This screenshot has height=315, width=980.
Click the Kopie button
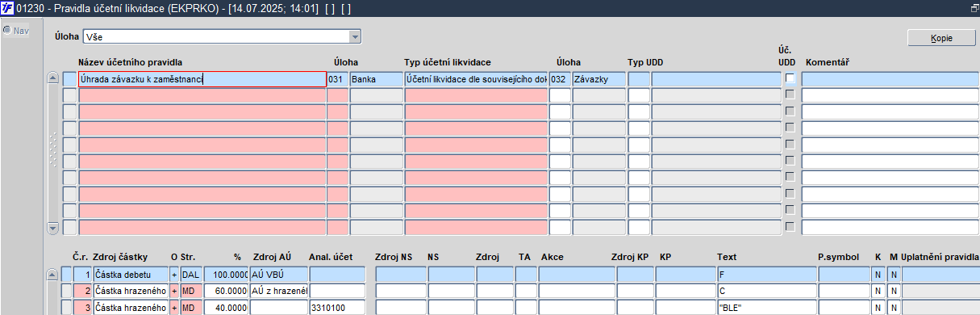(941, 38)
